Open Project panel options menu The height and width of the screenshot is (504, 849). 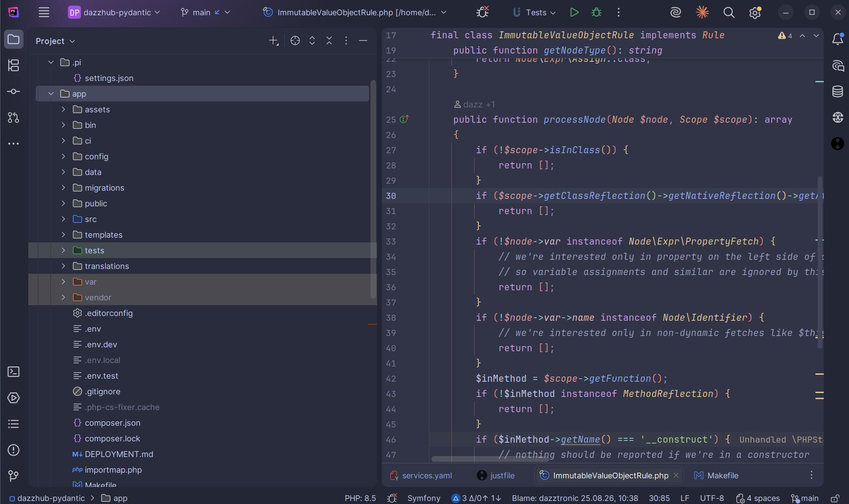[346, 40]
